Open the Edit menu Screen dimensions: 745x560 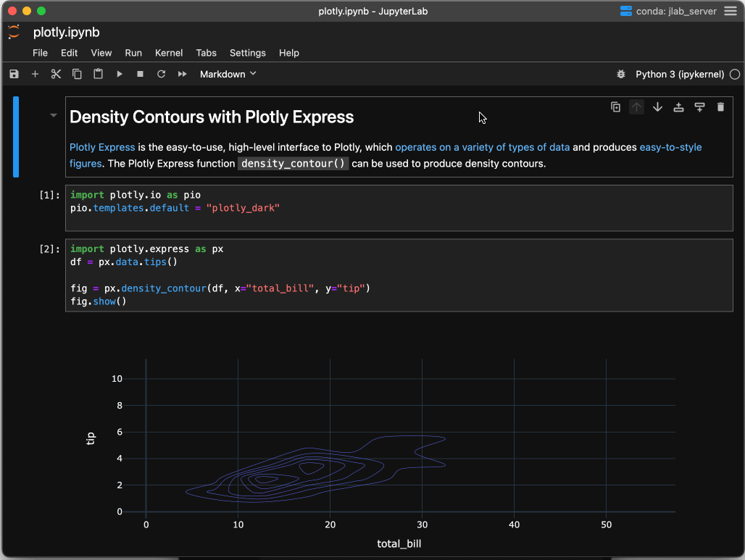click(69, 53)
